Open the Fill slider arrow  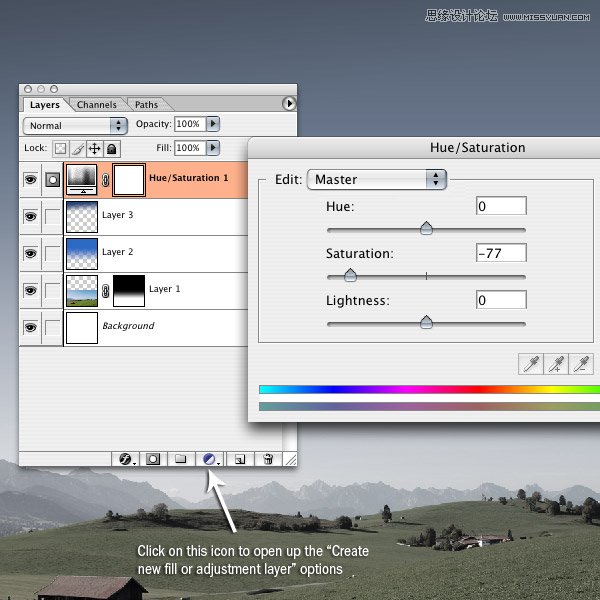[213, 148]
